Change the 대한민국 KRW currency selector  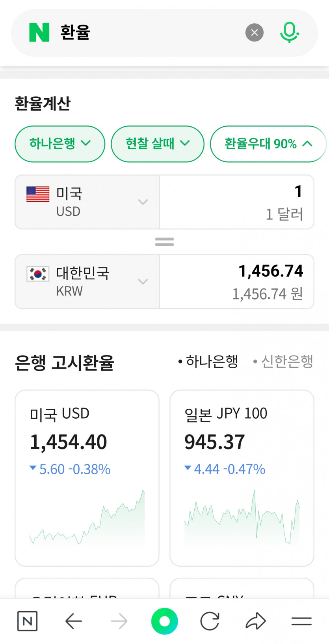point(87,281)
